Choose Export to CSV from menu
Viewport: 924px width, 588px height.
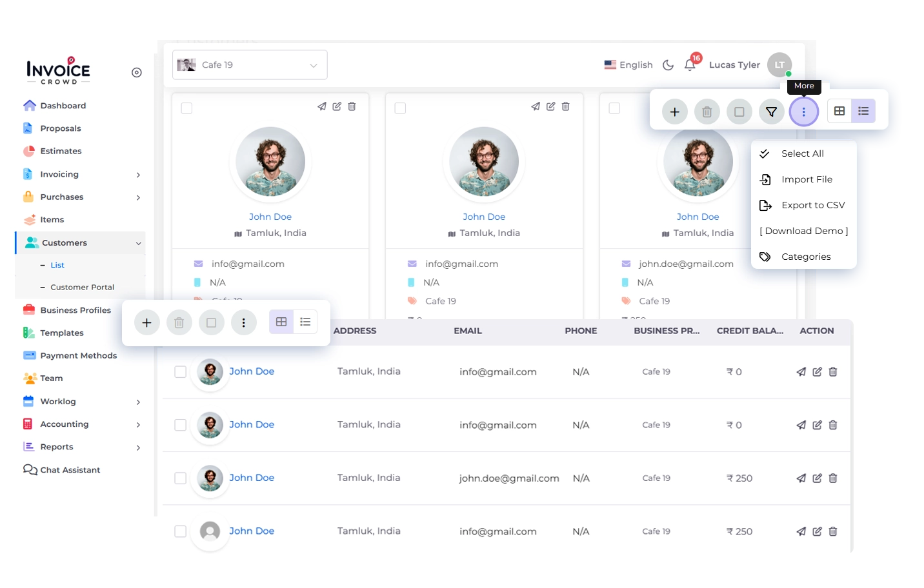click(812, 205)
